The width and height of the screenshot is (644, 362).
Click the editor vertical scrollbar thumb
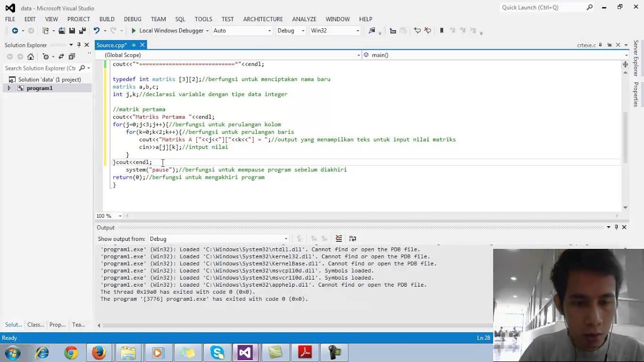[625, 137]
